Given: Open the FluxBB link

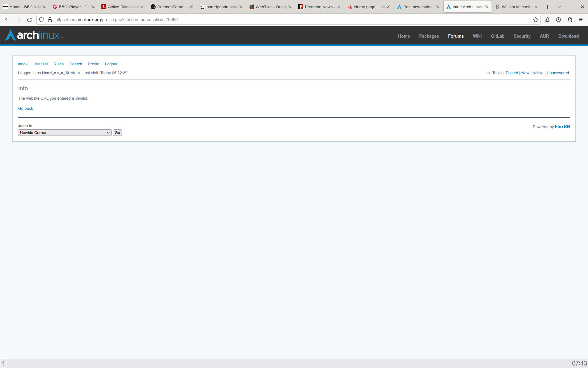Looking at the screenshot, I should (562, 127).
